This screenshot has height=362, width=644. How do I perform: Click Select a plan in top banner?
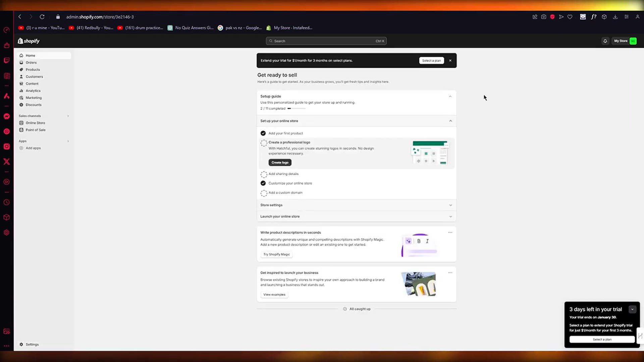tap(431, 61)
